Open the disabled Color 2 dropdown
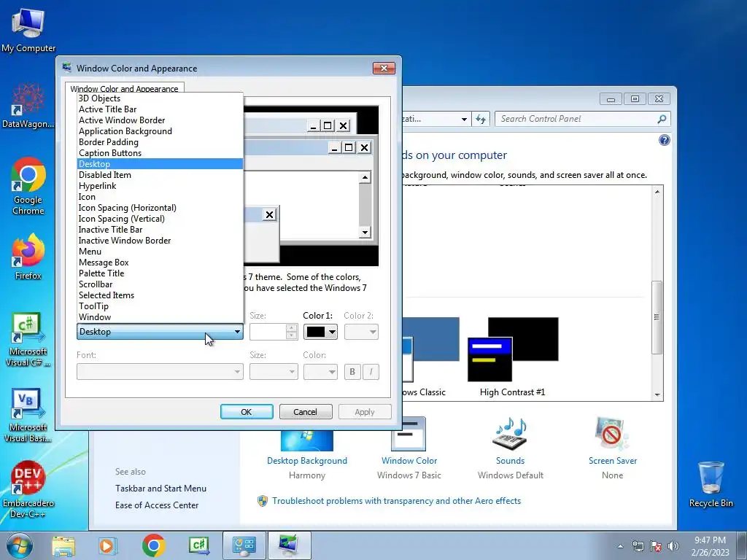747x560 pixels. coord(361,332)
